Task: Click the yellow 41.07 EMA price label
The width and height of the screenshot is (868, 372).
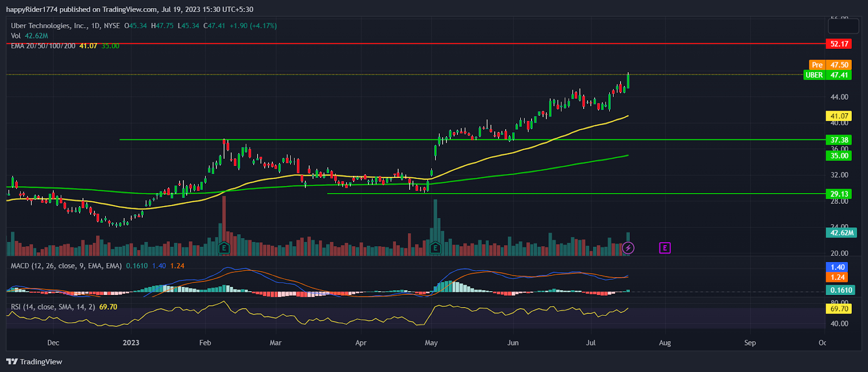Action: (x=839, y=116)
